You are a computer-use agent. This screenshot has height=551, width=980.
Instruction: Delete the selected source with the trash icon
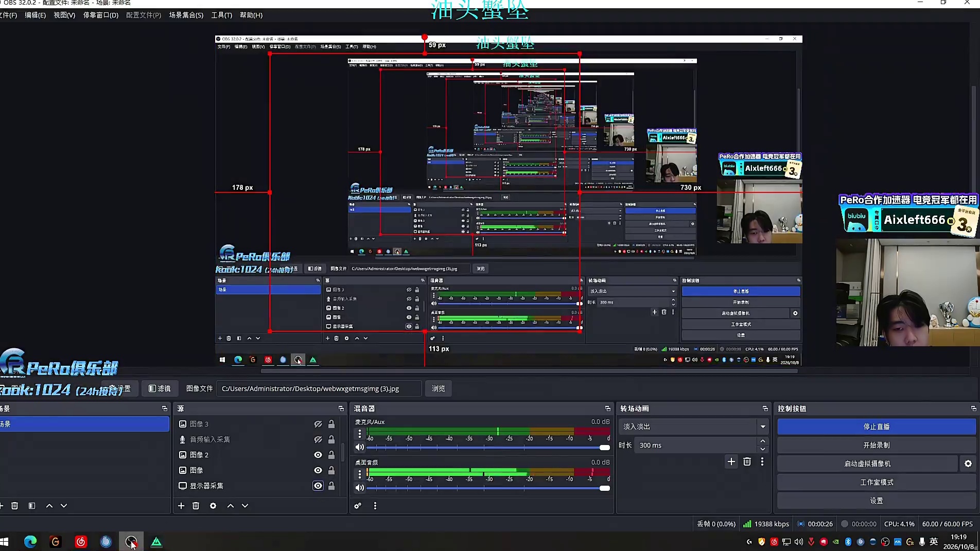coord(196,506)
